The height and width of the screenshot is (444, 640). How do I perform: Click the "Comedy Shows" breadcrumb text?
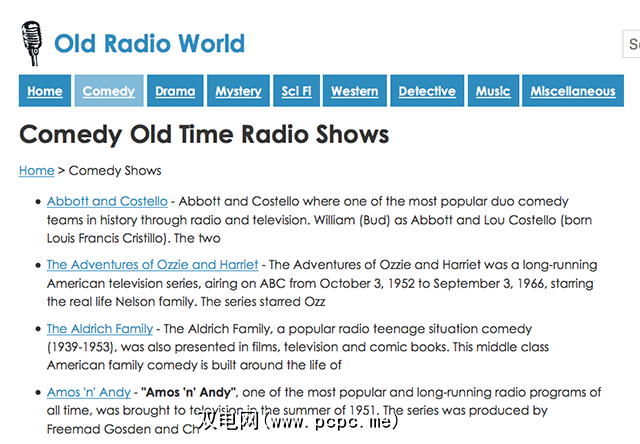(x=115, y=171)
